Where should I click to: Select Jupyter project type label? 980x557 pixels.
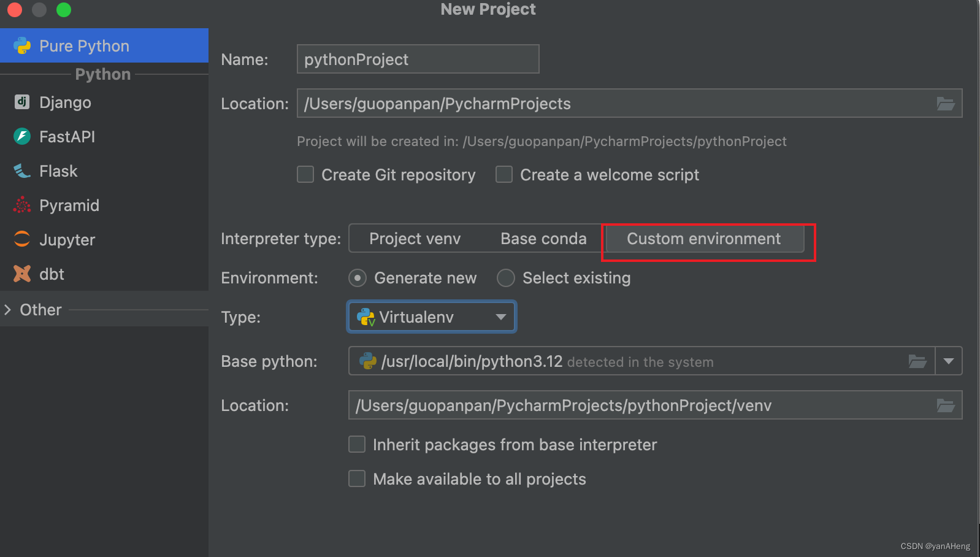click(67, 240)
